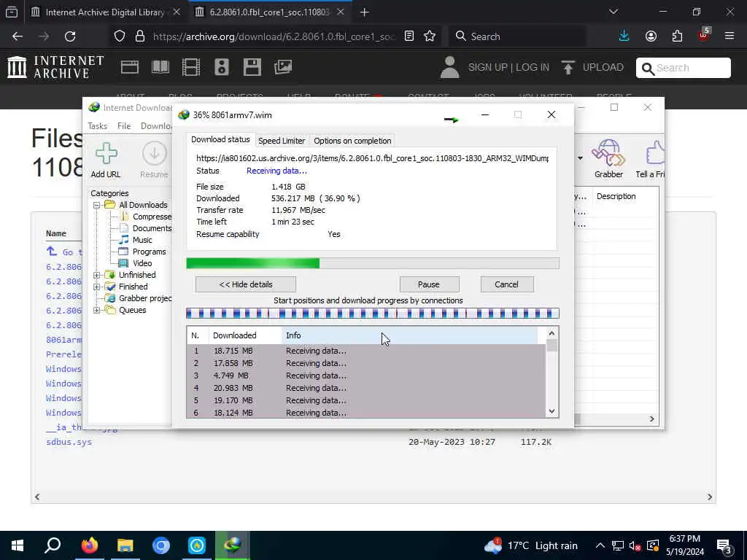747x560 pixels.
Task: Open Firefox account icon
Action: (651, 36)
